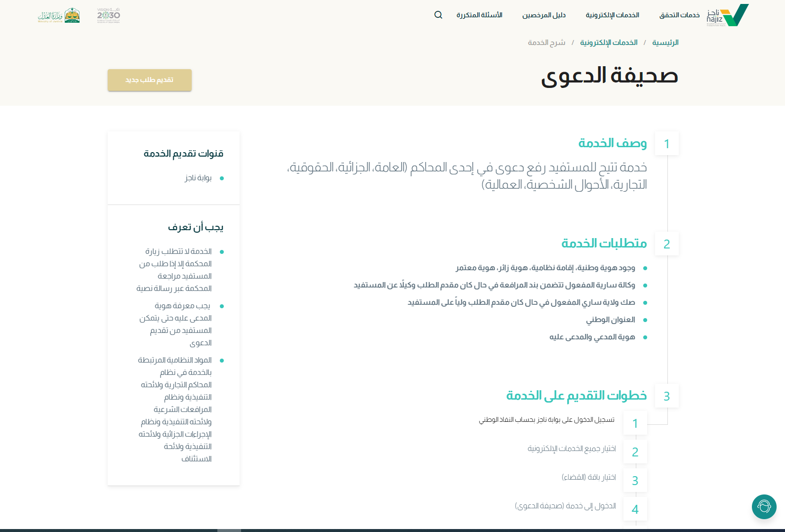Viewport: 785px width, 532px height.
Task: Select step 2 number box
Action: coord(635,452)
